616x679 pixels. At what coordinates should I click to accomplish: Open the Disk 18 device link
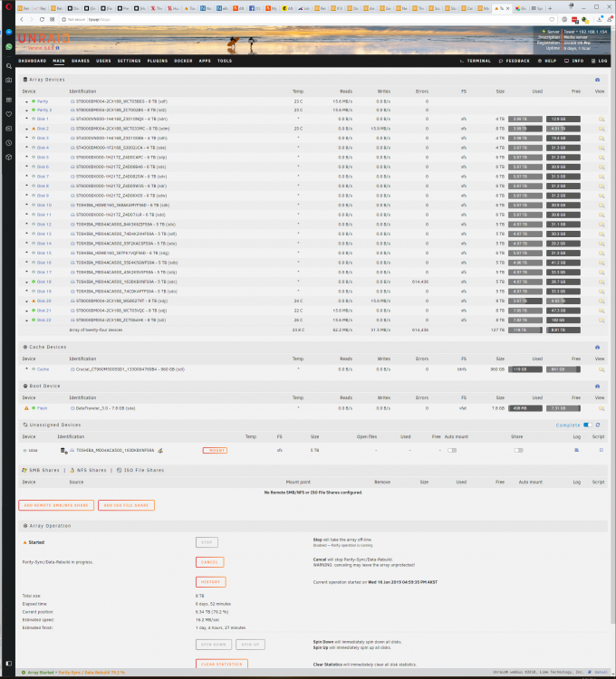click(x=44, y=282)
